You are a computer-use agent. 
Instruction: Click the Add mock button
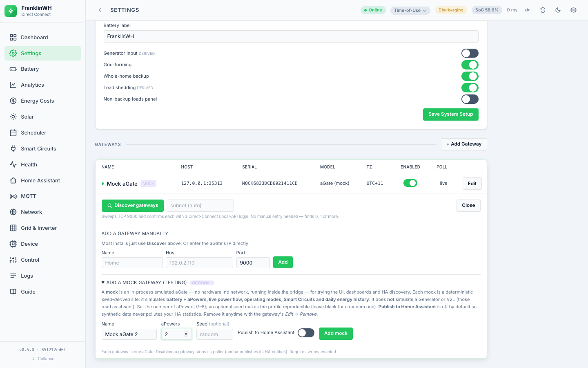coord(336,334)
